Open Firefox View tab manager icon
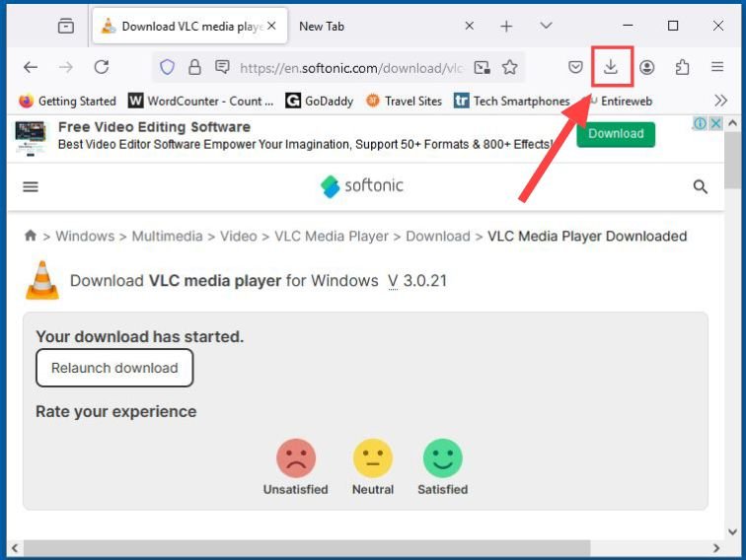The height and width of the screenshot is (560, 746). 66,26
